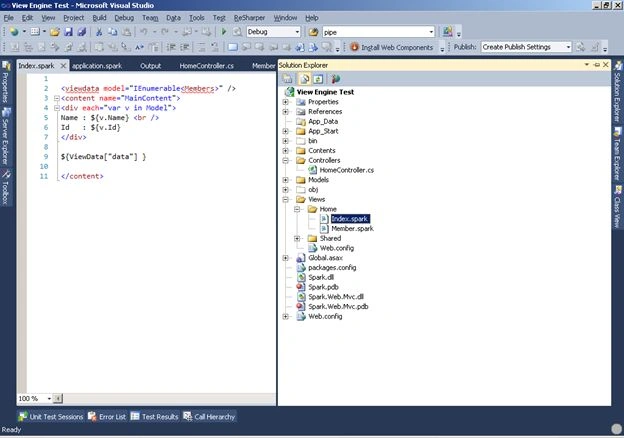Expand the Models folder
The height and width of the screenshot is (438, 624).
click(x=285, y=180)
